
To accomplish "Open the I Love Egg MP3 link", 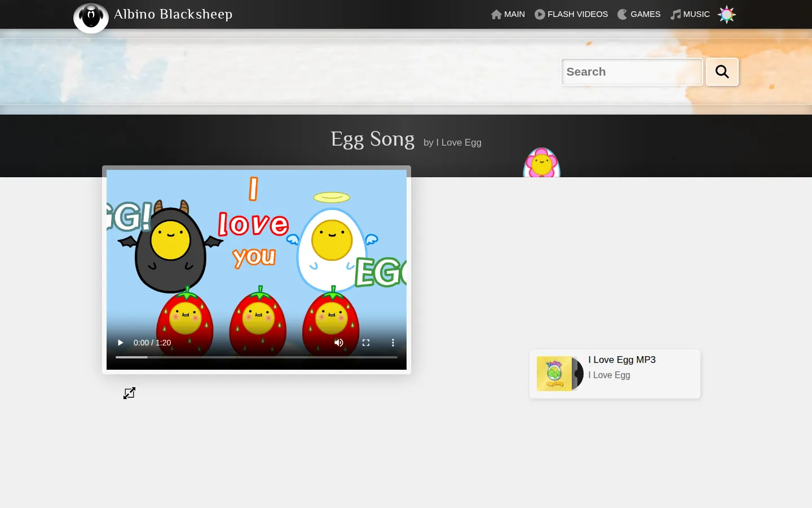I will 622,360.
